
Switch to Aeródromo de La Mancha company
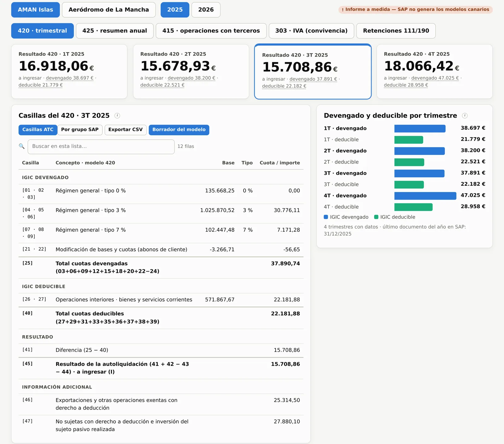109,10
